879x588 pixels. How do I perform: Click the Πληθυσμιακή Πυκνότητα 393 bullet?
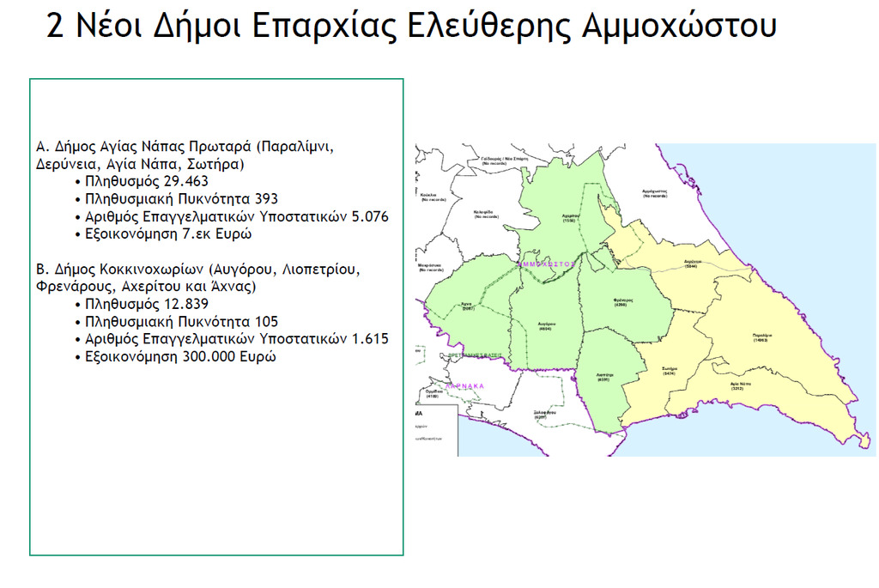click(180, 198)
